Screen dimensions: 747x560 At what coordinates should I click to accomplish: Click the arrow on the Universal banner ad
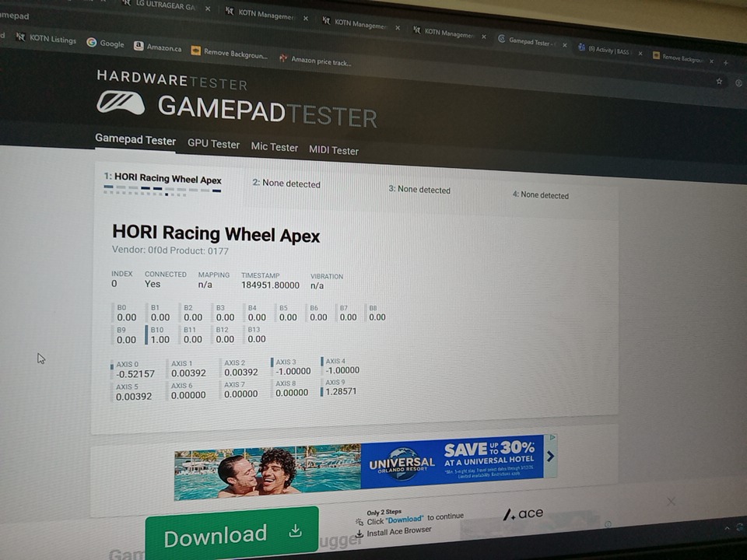[x=550, y=457]
